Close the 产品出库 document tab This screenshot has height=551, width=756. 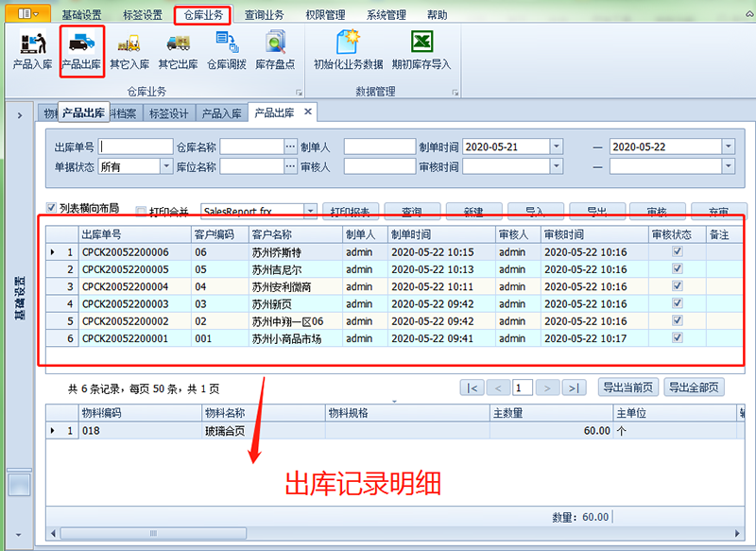coord(308,112)
